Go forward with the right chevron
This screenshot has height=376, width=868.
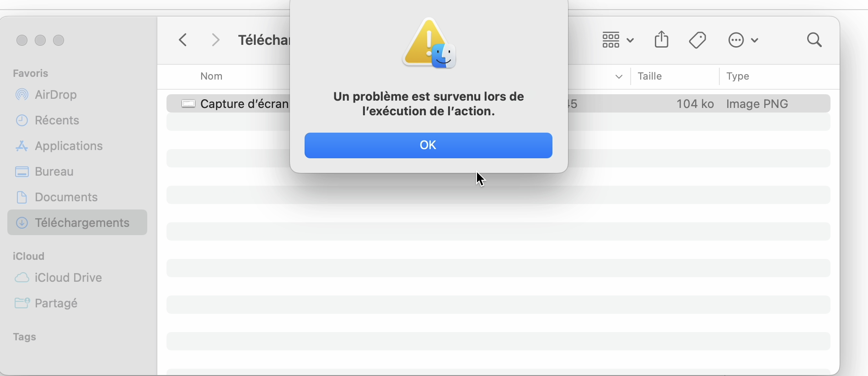click(x=216, y=40)
